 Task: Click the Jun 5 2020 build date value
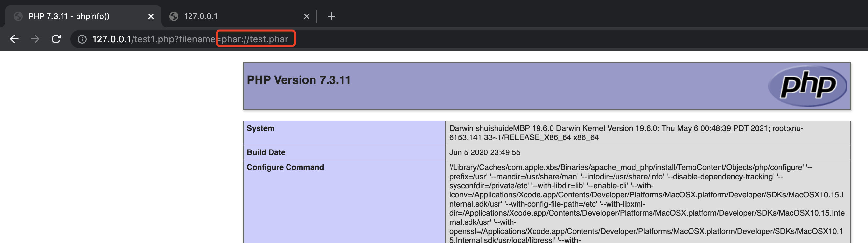(x=484, y=152)
